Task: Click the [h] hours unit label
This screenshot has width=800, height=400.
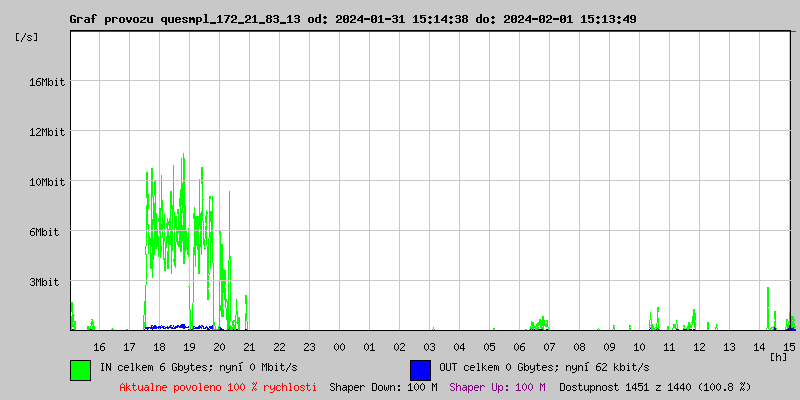Action: [x=778, y=356]
